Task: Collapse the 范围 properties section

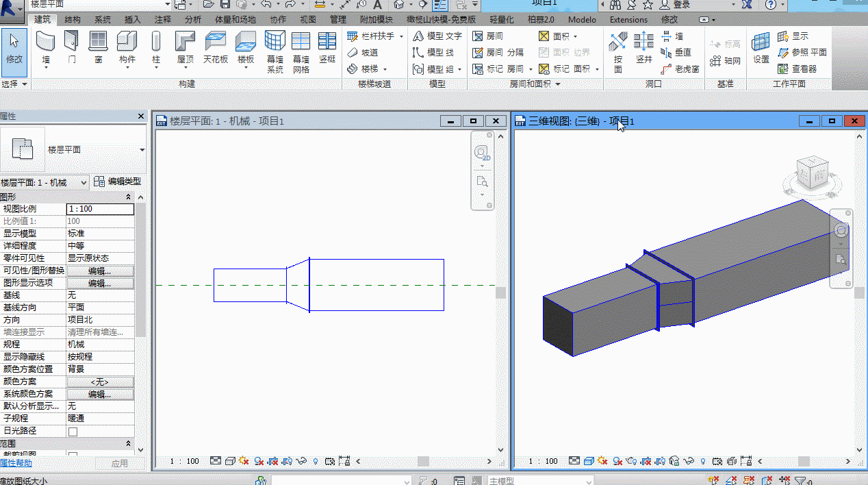Action: [128, 444]
